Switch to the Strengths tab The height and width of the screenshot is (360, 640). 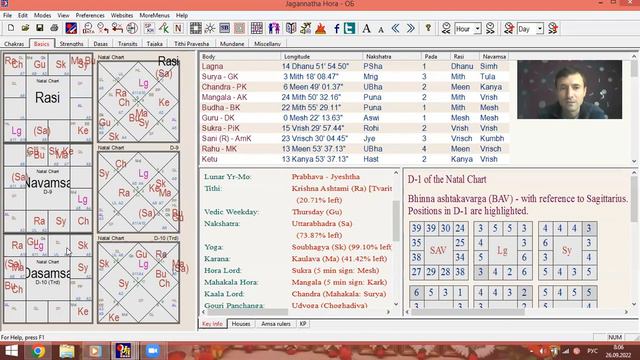(x=71, y=44)
